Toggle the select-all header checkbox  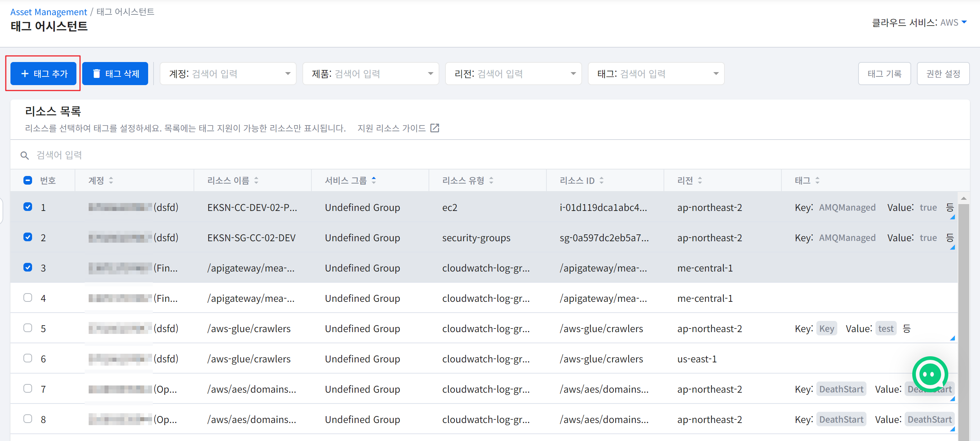click(x=28, y=180)
